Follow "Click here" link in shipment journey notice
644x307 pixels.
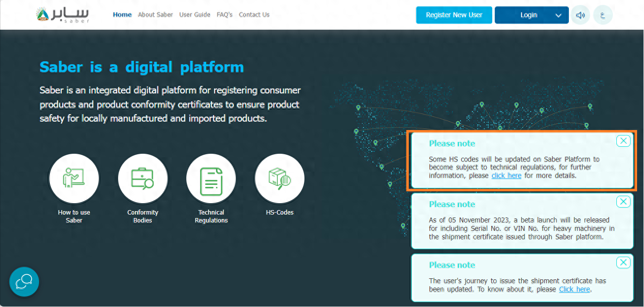(574, 289)
